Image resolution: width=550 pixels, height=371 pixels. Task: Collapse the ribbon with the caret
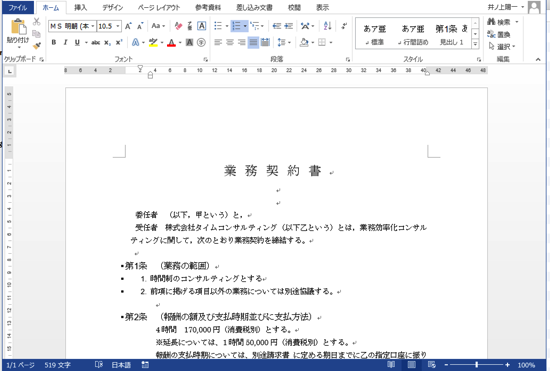click(538, 59)
